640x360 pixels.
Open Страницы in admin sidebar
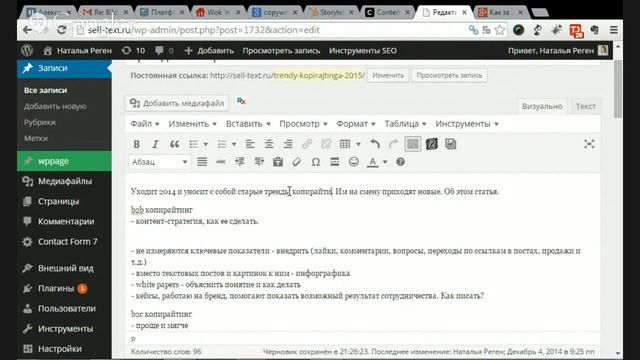64,201
